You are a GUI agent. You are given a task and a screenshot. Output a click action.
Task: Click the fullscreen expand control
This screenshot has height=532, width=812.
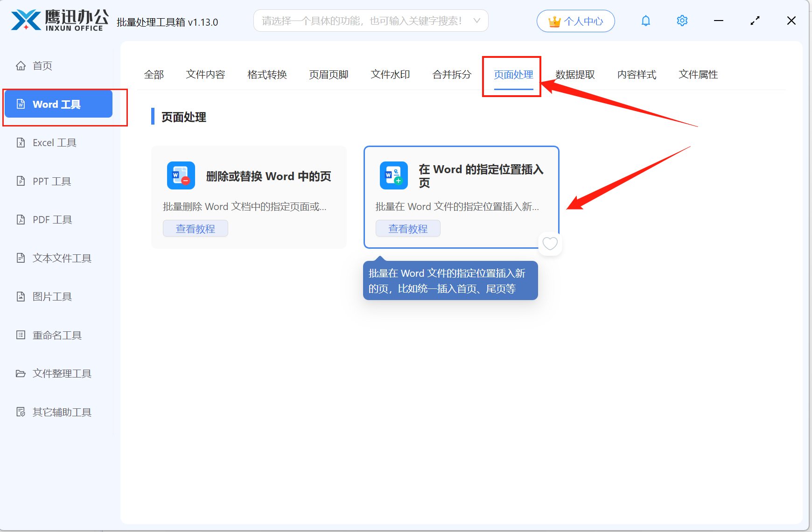[x=755, y=21]
